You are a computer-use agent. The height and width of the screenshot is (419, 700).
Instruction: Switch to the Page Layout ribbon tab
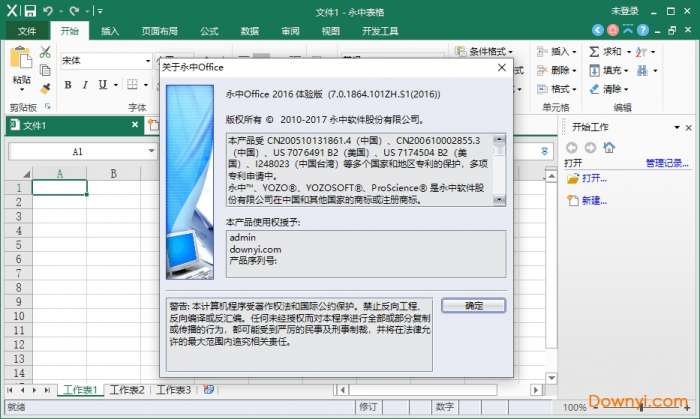pos(160,31)
